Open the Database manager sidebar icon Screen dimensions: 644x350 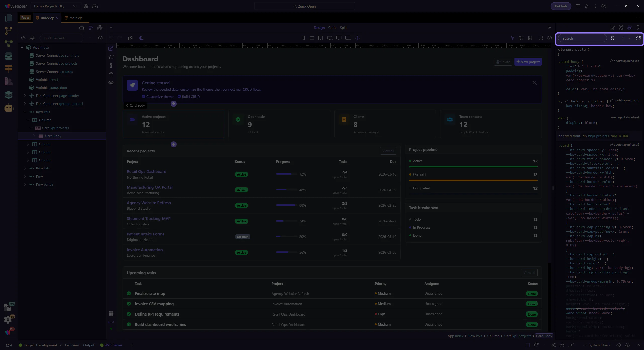(8, 56)
